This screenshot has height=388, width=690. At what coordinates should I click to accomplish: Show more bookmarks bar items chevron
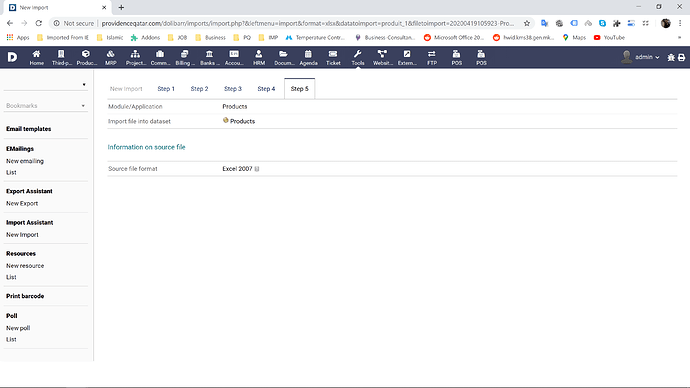[x=679, y=37]
